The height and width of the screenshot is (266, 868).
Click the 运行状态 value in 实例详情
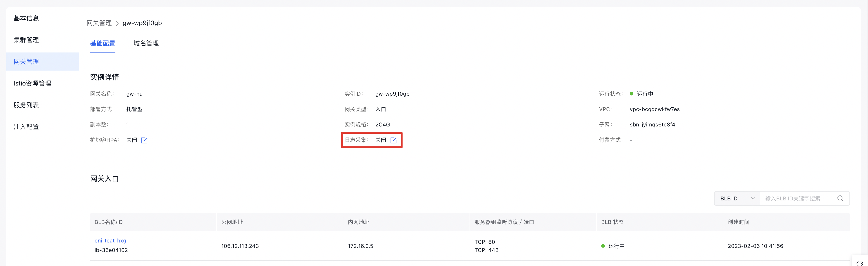click(641, 94)
